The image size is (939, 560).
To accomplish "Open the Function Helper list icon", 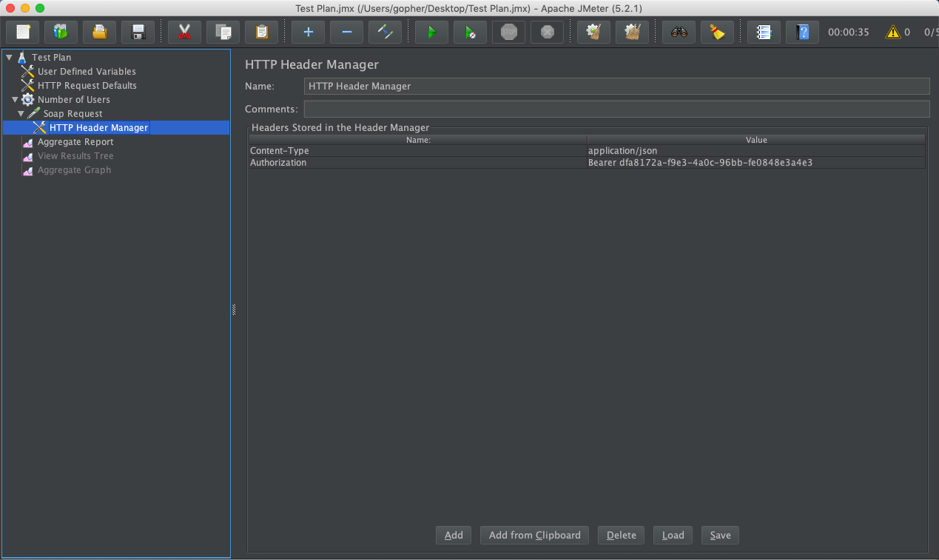I will pos(764,32).
